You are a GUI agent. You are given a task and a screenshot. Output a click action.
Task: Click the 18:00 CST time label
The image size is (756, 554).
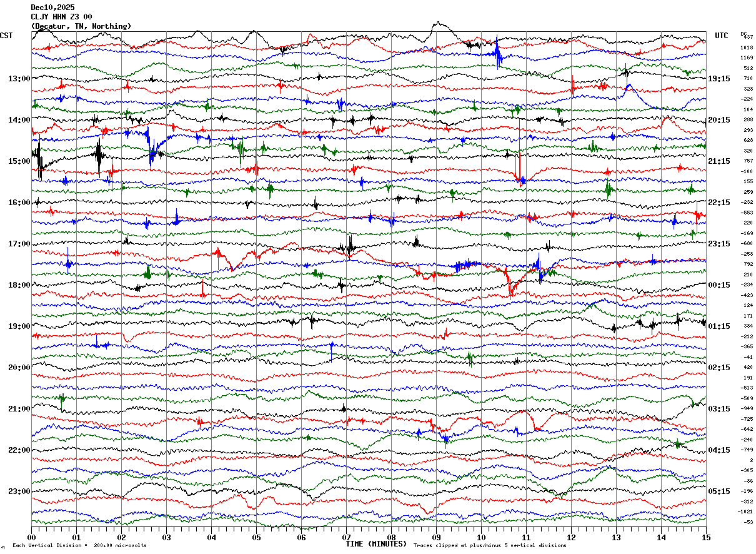19,285
